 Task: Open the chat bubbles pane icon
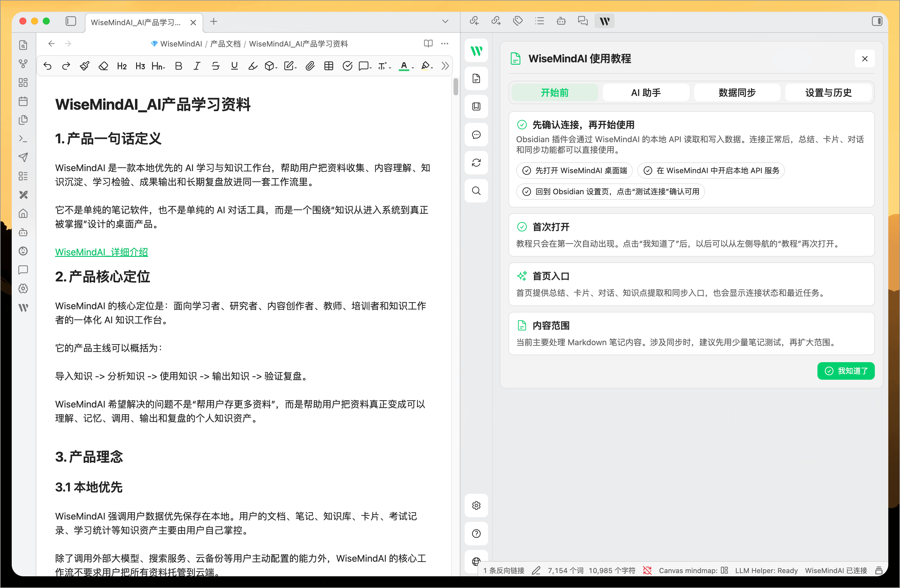(583, 21)
